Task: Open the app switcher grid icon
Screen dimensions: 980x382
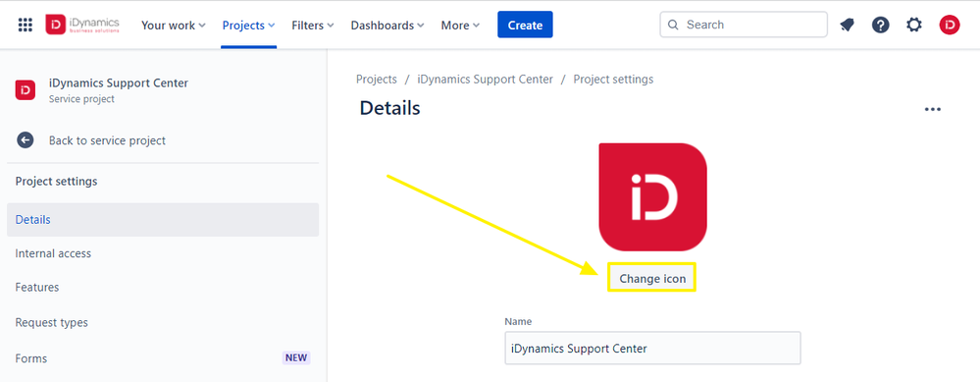Action: coord(25,25)
